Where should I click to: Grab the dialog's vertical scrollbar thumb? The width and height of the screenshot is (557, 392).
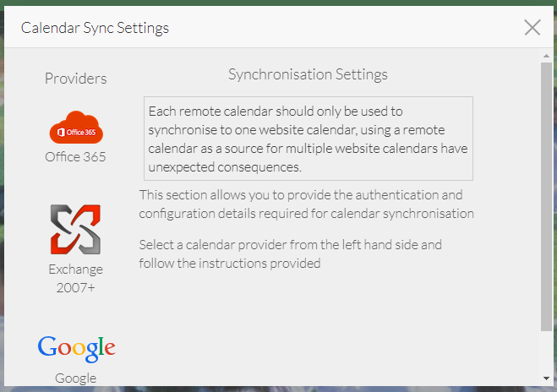[x=546, y=194]
